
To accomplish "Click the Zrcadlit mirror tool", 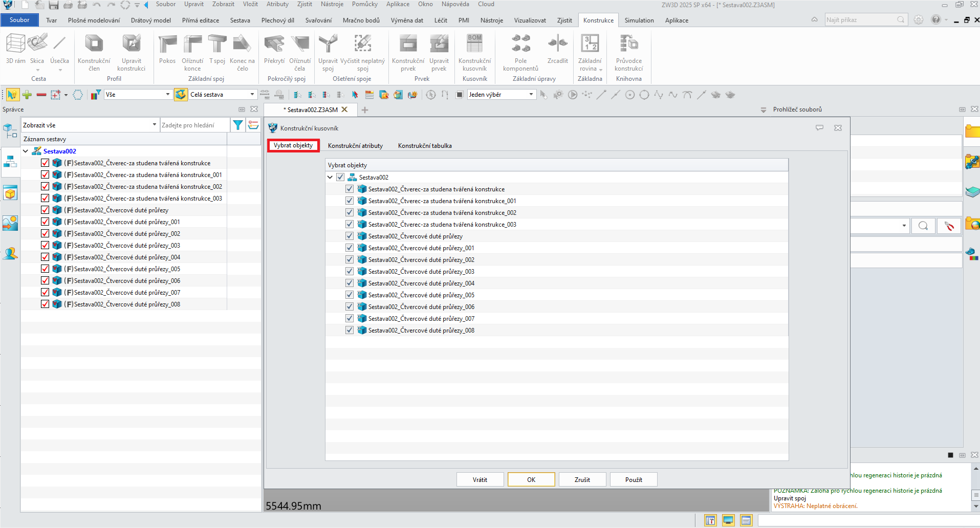I will click(558, 49).
